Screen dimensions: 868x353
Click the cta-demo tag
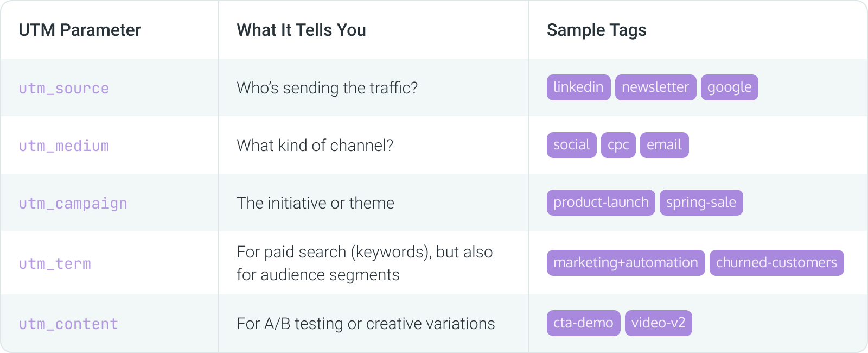click(x=583, y=323)
